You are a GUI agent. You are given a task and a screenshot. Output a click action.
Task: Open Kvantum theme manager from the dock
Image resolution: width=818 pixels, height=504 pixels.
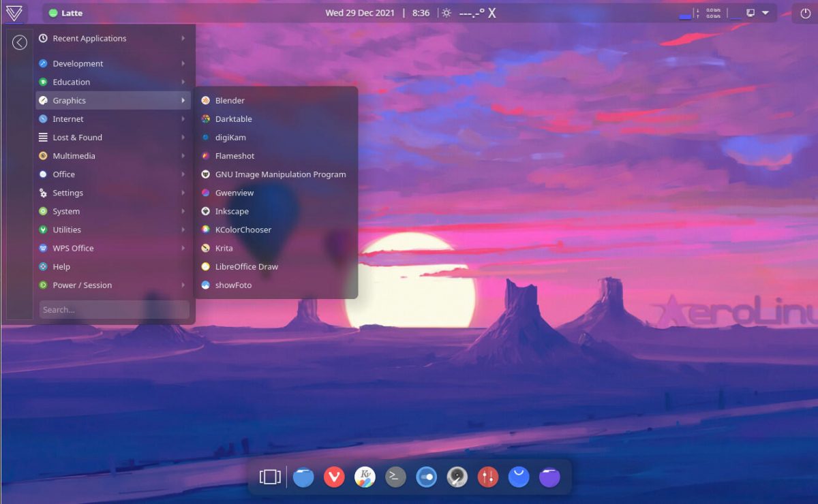pyautogui.click(x=365, y=477)
